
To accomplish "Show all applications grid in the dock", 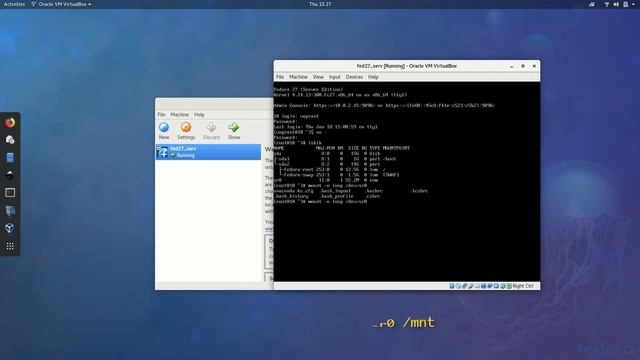I will (x=10, y=246).
